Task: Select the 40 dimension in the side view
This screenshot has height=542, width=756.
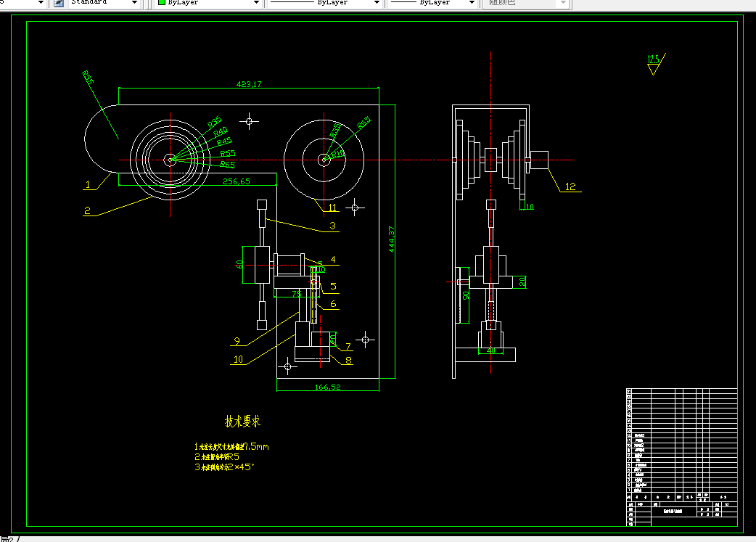Action: point(491,350)
